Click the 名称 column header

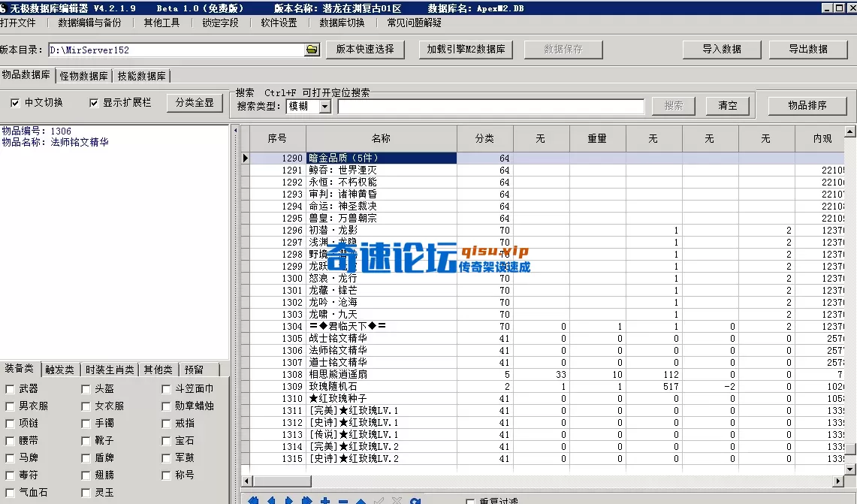[x=382, y=138]
